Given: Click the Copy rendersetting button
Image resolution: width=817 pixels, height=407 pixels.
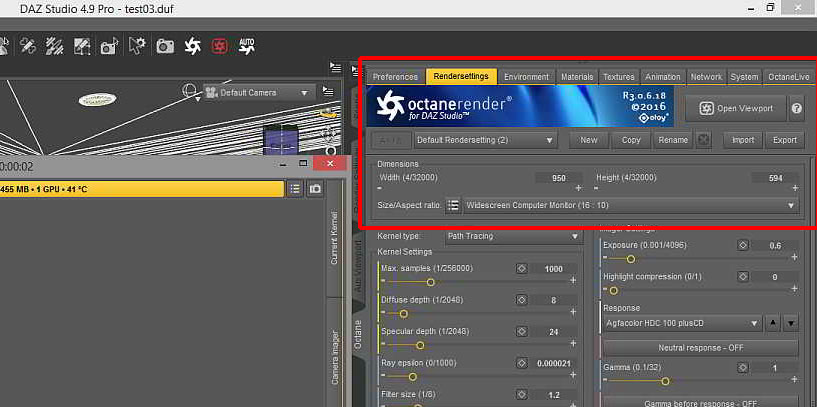Looking at the screenshot, I should (630, 140).
